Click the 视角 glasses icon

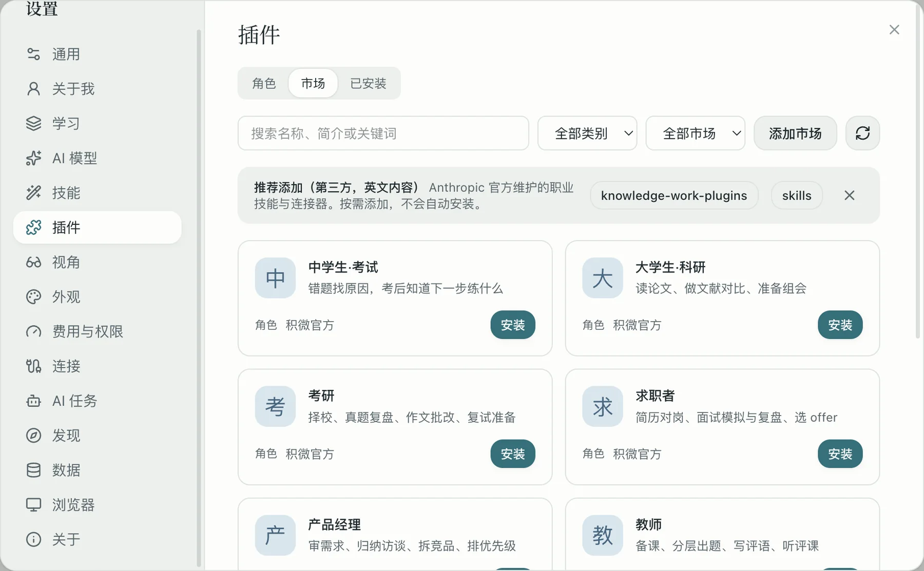point(33,262)
